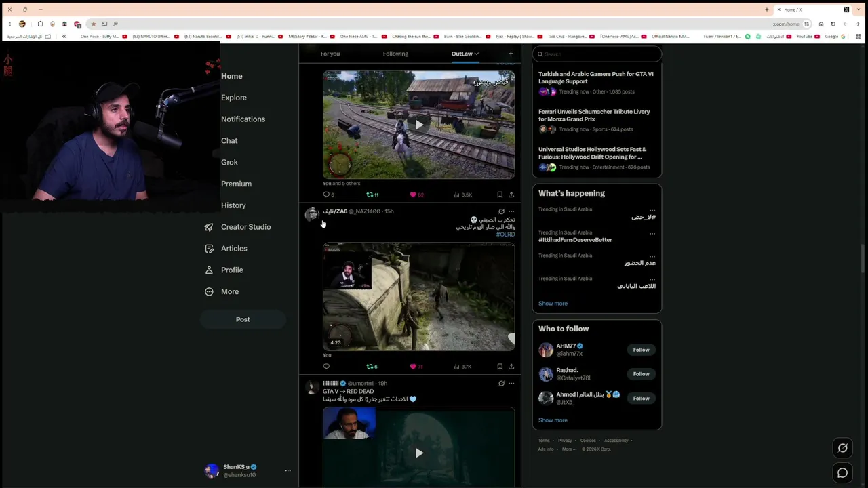This screenshot has width=868, height=488.
Task: Click the search magnifier icon
Action: pyautogui.click(x=540, y=54)
